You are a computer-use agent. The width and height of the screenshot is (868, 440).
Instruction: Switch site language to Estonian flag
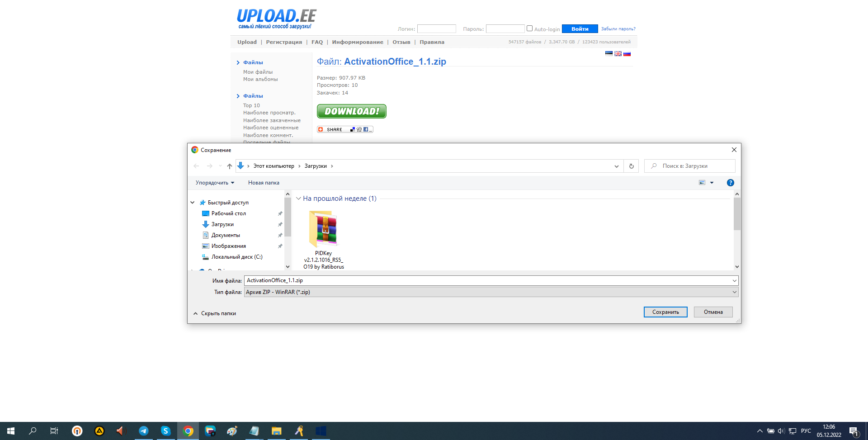(x=609, y=53)
